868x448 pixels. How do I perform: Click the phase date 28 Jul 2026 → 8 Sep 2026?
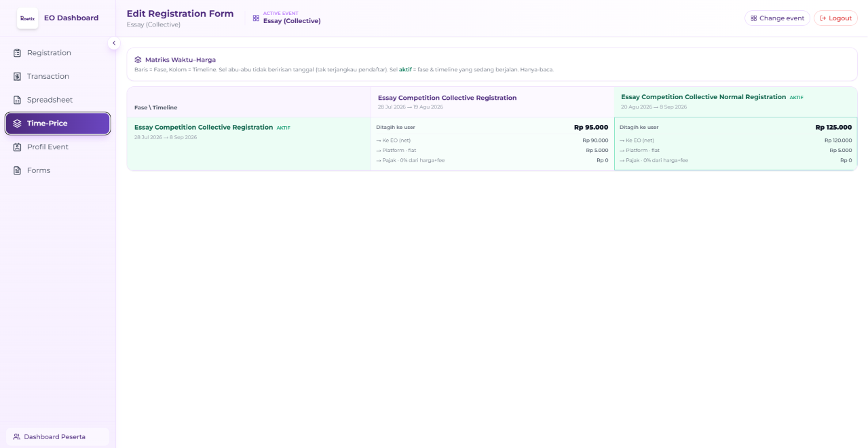(x=166, y=137)
